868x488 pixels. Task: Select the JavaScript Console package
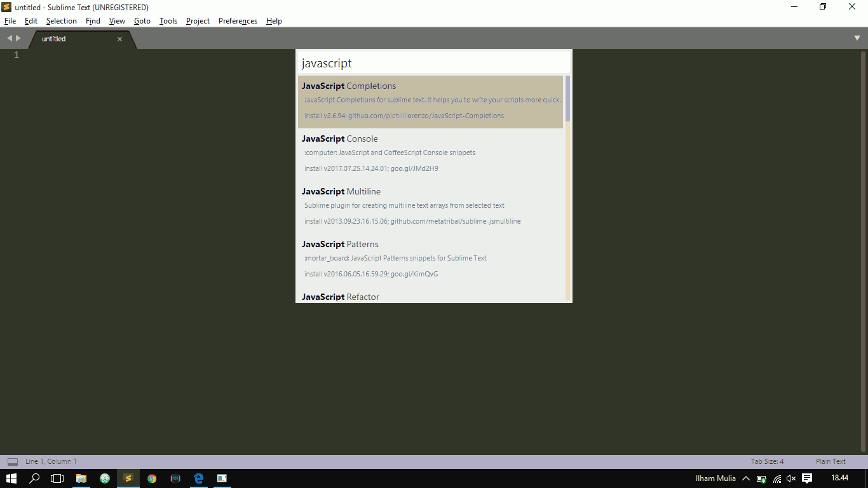(x=430, y=154)
